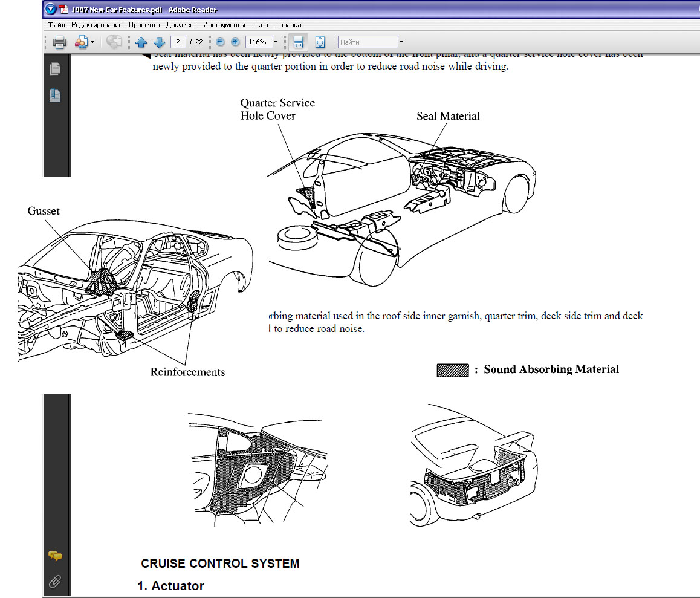This screenshot has width=700, height=598.
Task: Go to next page with down arrow
Action: tap(159, 42)
